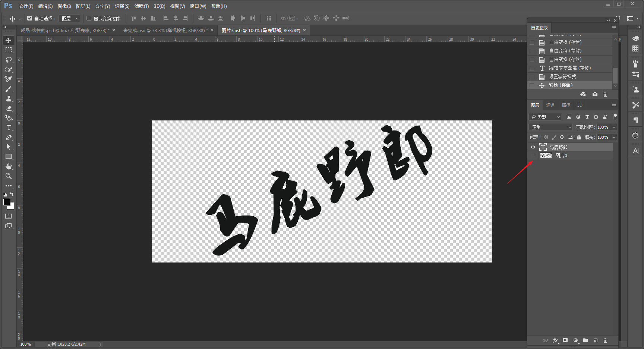Screen dimensions: 644x349
Task: Click the add layer style fx icon
Action: 555,340
